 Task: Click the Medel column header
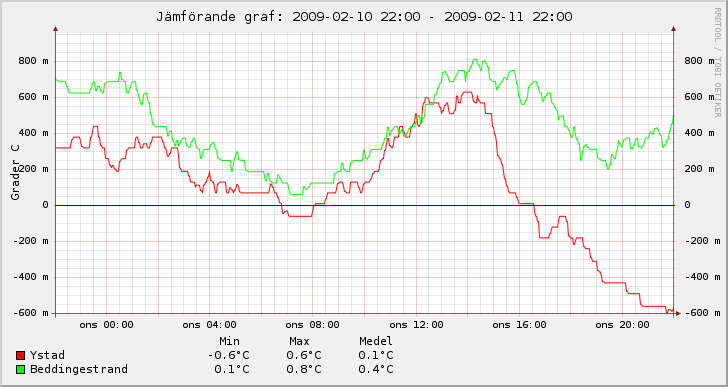click(x=376, y=342)
